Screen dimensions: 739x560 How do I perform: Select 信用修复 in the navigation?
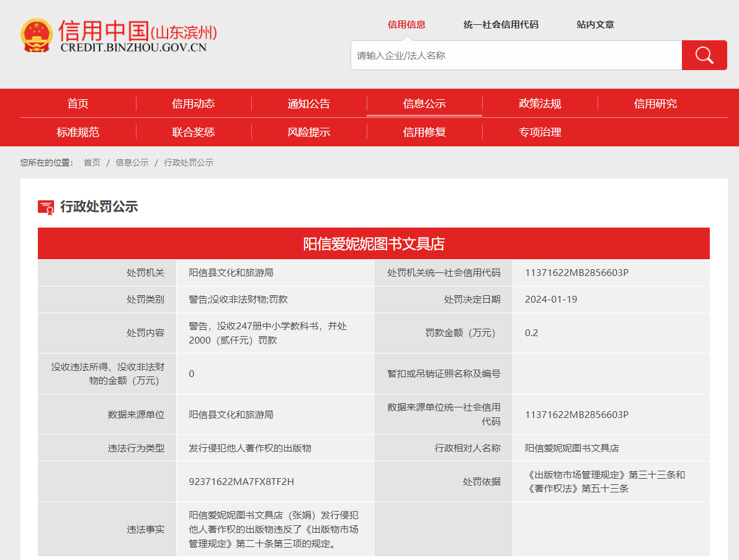[x=424, y=132]
